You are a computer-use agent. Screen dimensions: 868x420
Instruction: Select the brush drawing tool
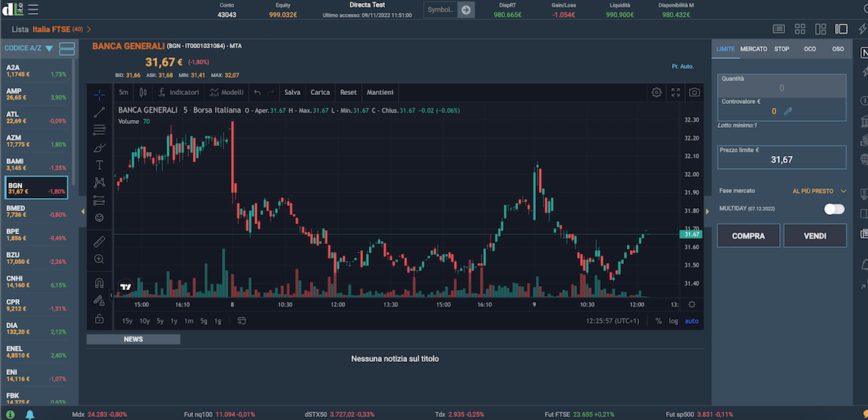click(100, 148)
